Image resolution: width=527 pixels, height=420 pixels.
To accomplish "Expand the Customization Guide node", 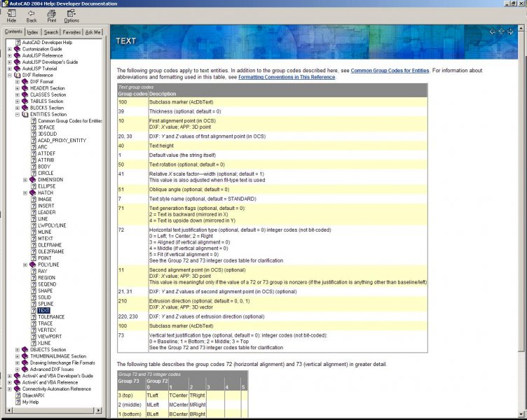I will pos(9,49).
